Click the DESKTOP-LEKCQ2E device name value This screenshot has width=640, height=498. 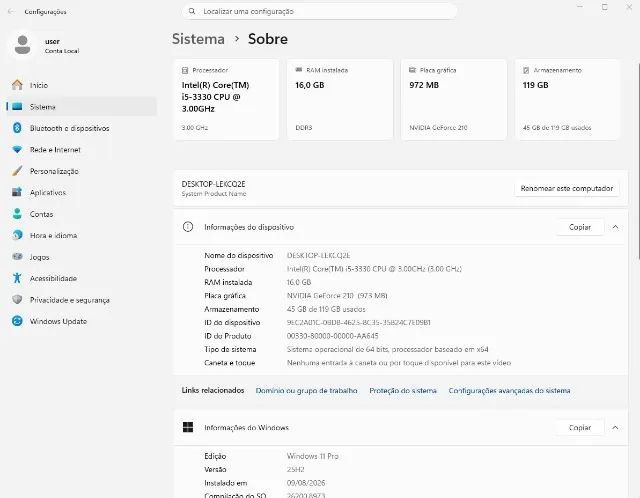point(318,256)
